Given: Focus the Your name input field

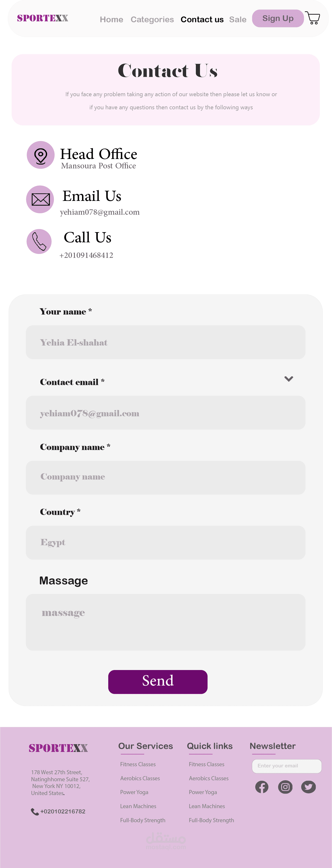Looking at the screenshot, I should click(166, 342).
